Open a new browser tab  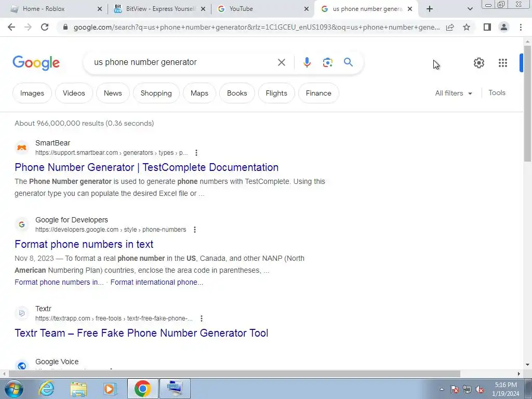tap(430, 9)
